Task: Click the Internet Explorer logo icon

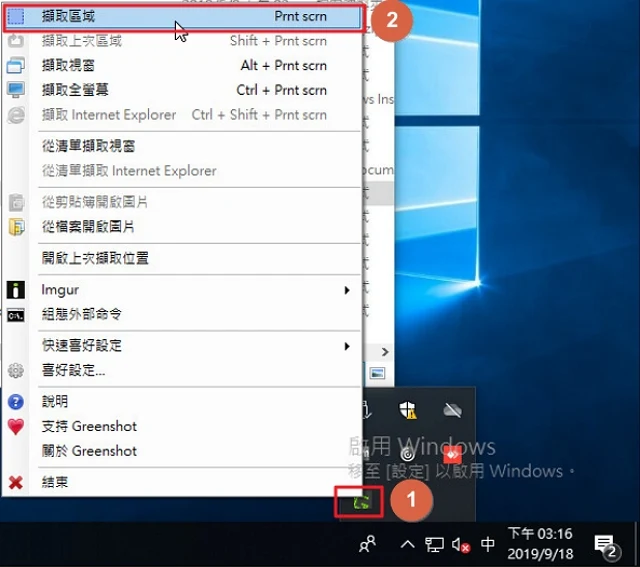Action: click(16, 115)
